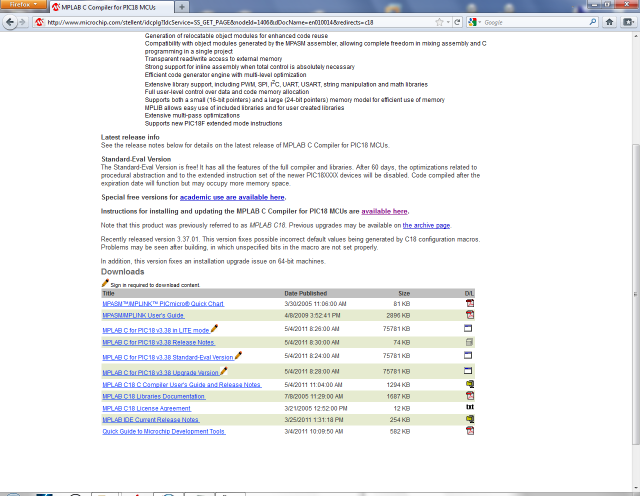The width and height of the screenshot is (640, 496).
Task: Open the archive page link
Action: [x=426, y=225]
